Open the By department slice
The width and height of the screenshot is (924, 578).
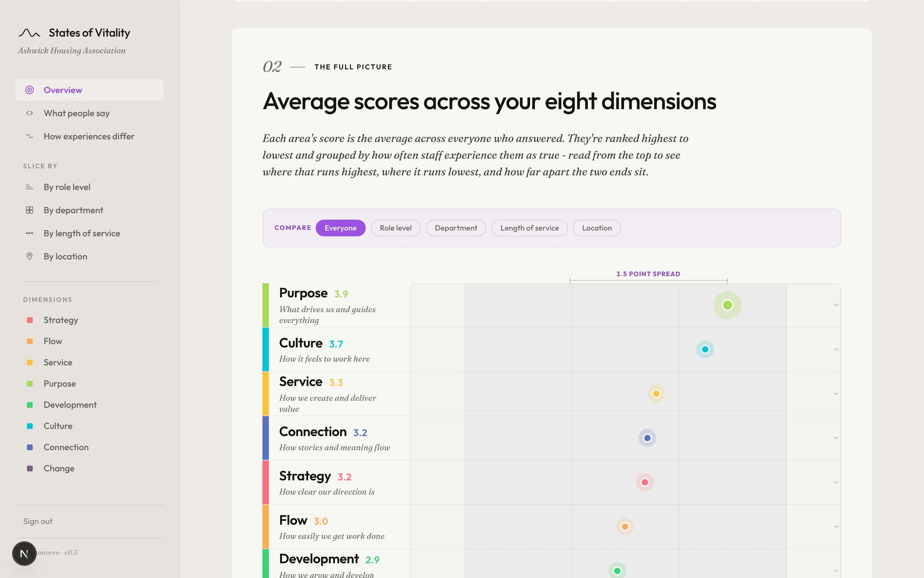click(x=89, y=210)
